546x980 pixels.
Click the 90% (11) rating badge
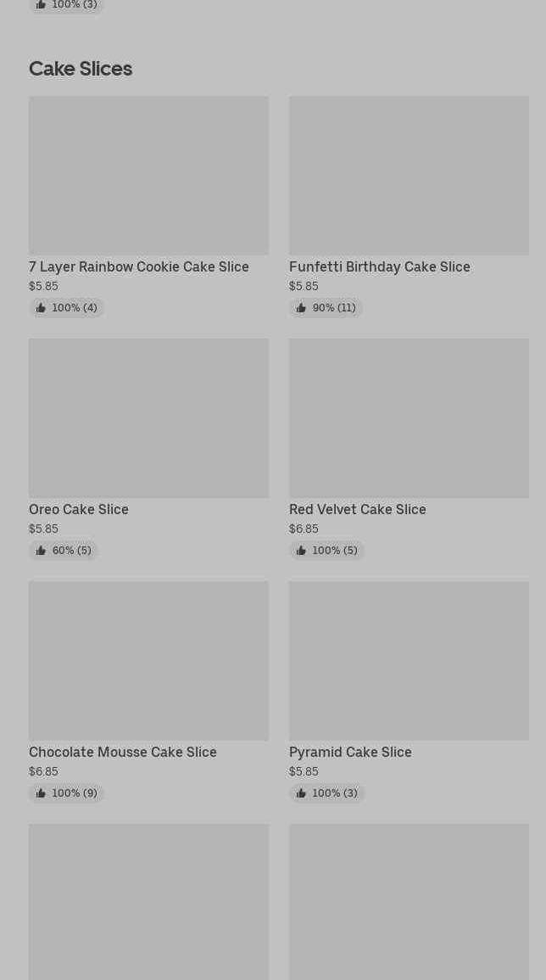coord(326,308)
